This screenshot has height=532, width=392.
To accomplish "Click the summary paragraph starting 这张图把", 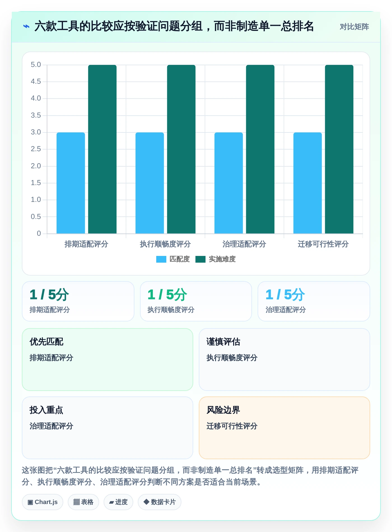I will point(190,476).
